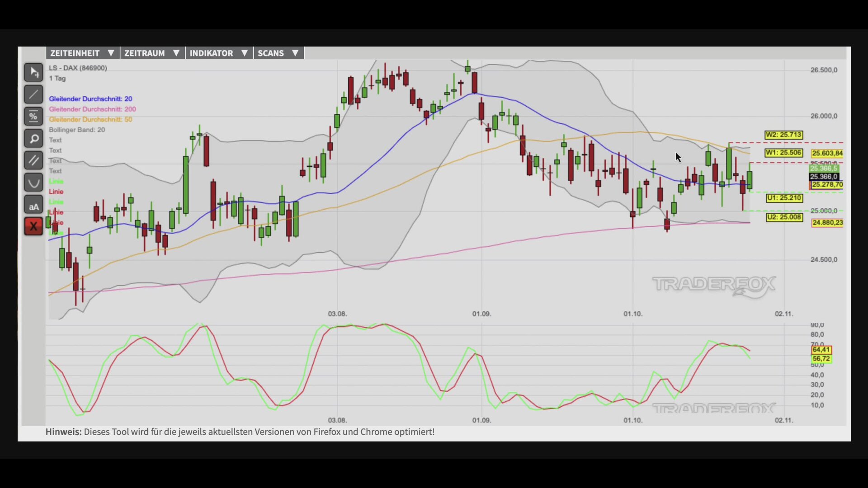Click the 01.10. date on price chart

point(633,314)
